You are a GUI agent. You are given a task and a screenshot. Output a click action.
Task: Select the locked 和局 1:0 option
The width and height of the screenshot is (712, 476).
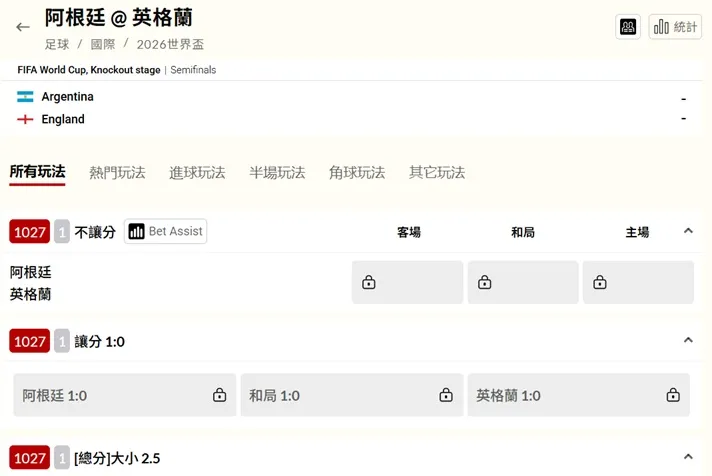352,395
